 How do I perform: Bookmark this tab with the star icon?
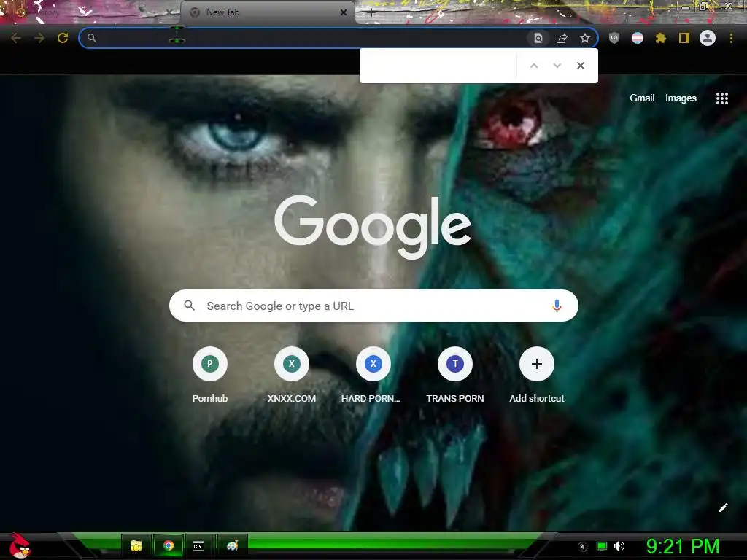click(x=585, y=39)
